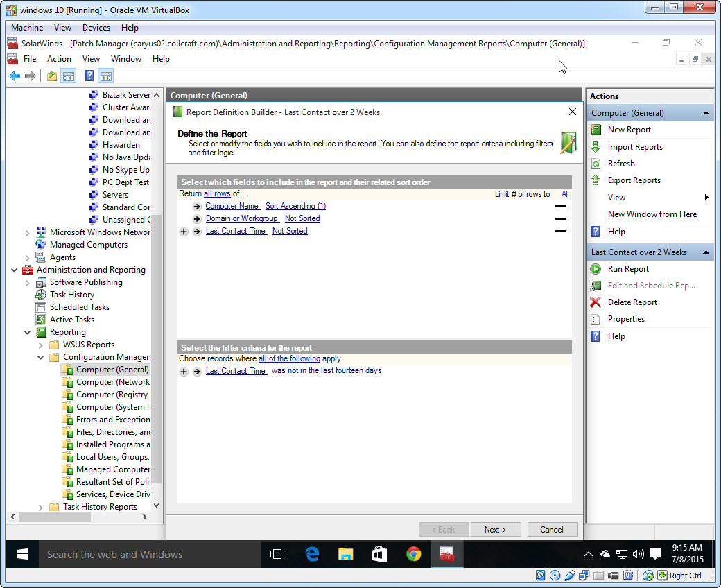This screenshot has height=588, width=721.
Task: Open the VirtualBox Devices menu
Action: tap(96, 28)
